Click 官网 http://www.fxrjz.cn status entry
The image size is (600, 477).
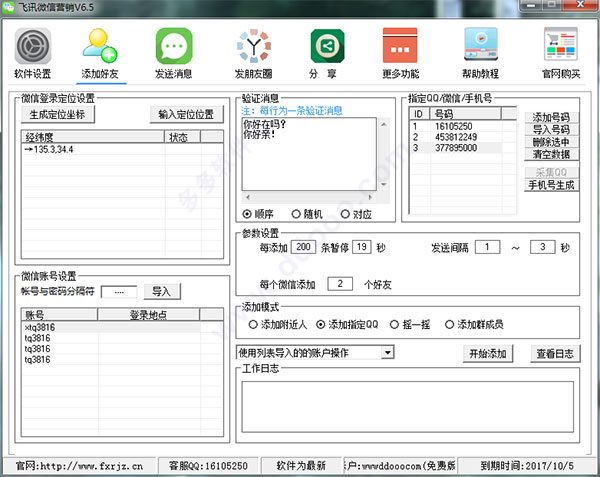click(x=80, y=466)
